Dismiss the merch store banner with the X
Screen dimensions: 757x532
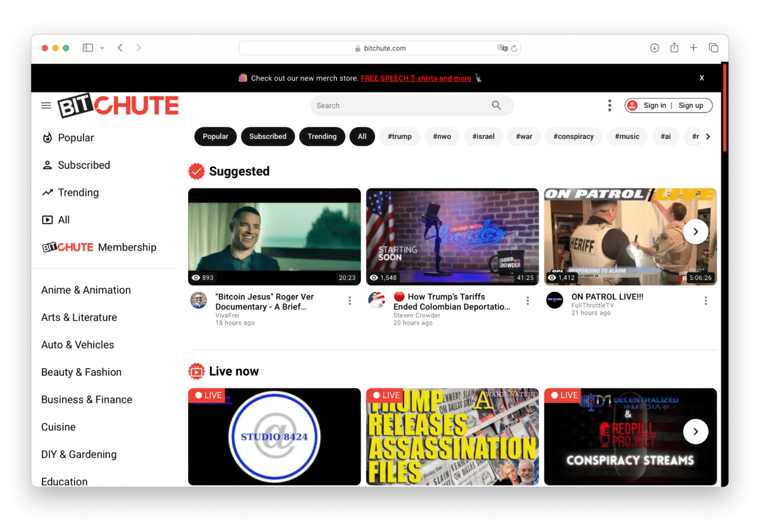tap(702, 78)
